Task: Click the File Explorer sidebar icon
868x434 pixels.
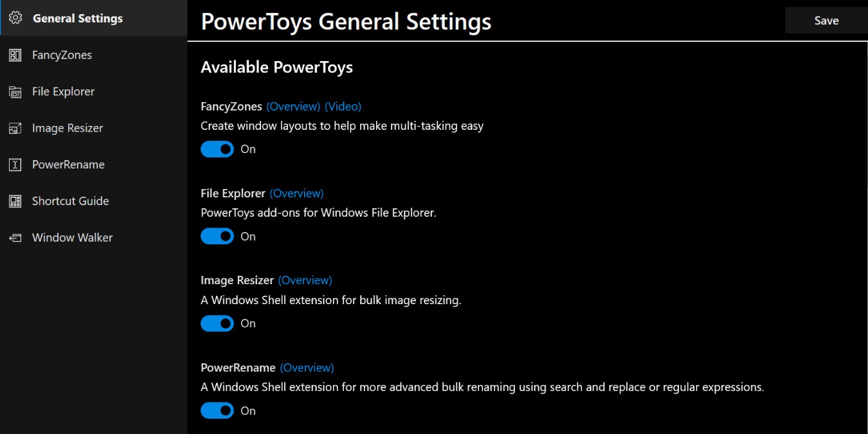Action: coord(15,91)
